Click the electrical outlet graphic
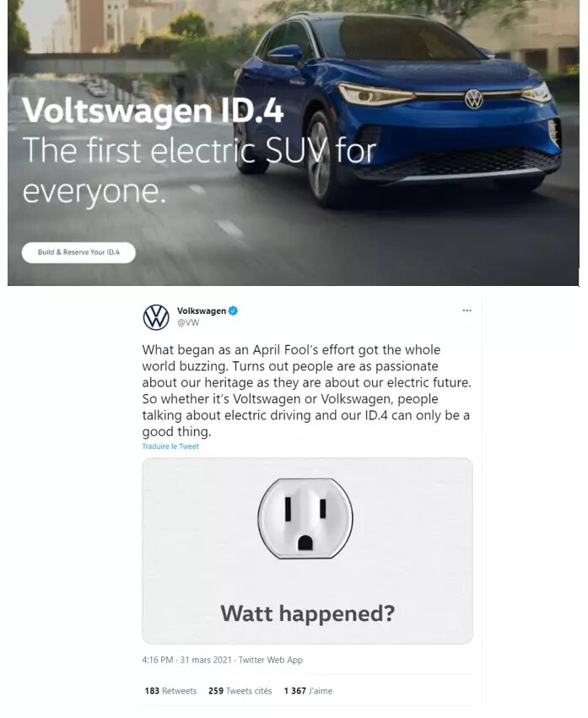 305,518
